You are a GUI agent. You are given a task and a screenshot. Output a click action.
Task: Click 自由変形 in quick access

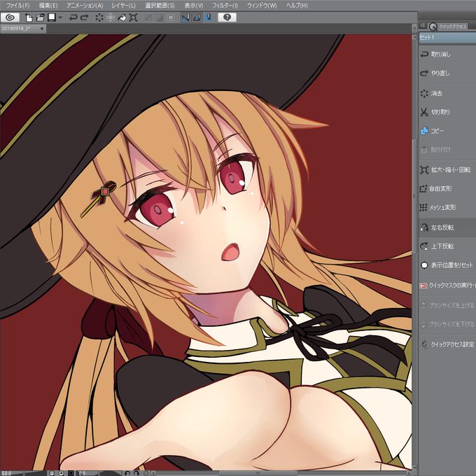[x=447, y=188]
